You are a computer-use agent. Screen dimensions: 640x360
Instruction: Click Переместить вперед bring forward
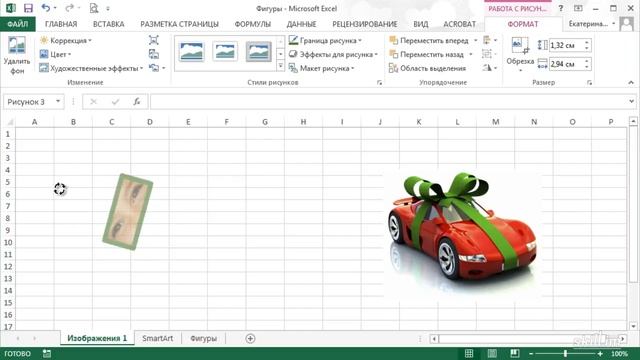coord(429,40)
